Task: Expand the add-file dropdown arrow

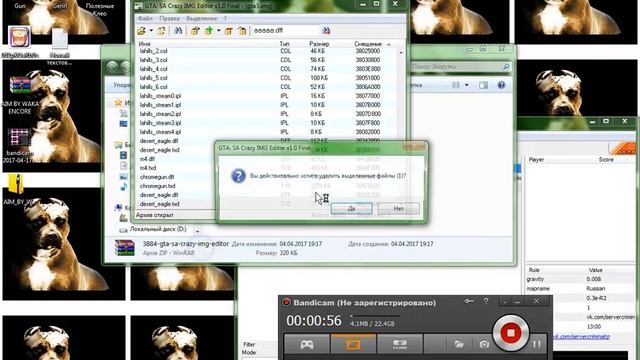Action: (218, 31)
